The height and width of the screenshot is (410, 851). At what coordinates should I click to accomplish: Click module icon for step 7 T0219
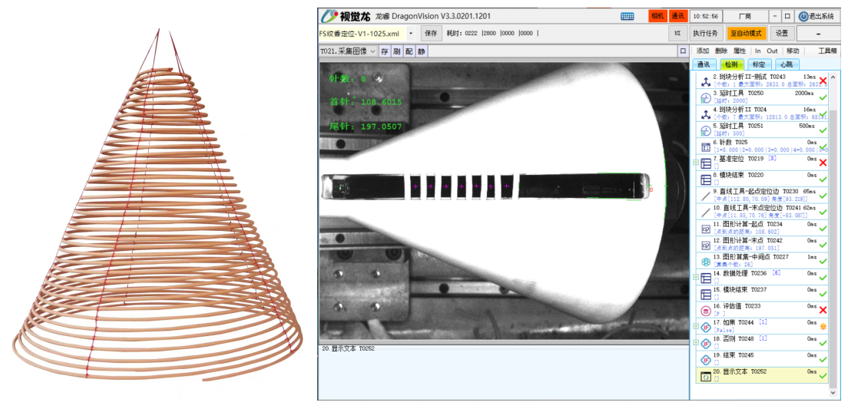pos(706,163)
